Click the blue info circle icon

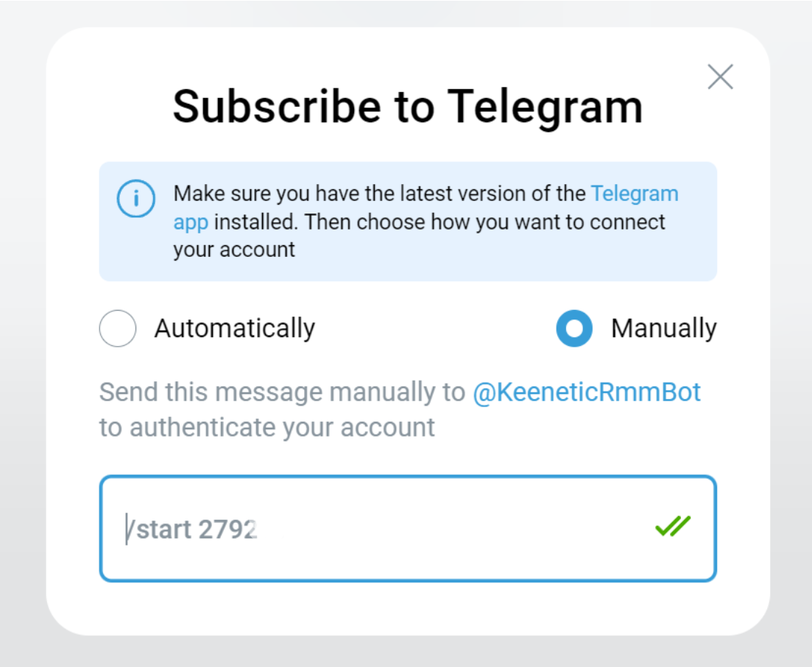[136, 199]
